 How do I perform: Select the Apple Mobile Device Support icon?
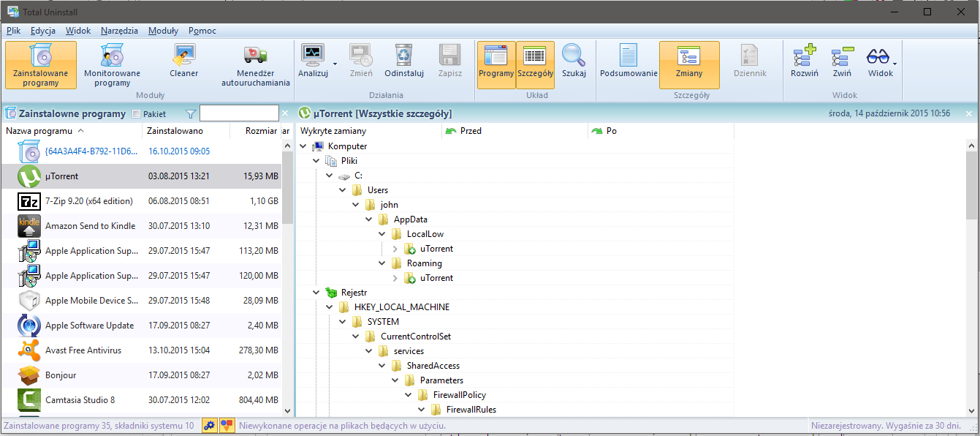[x=29, y=301]
